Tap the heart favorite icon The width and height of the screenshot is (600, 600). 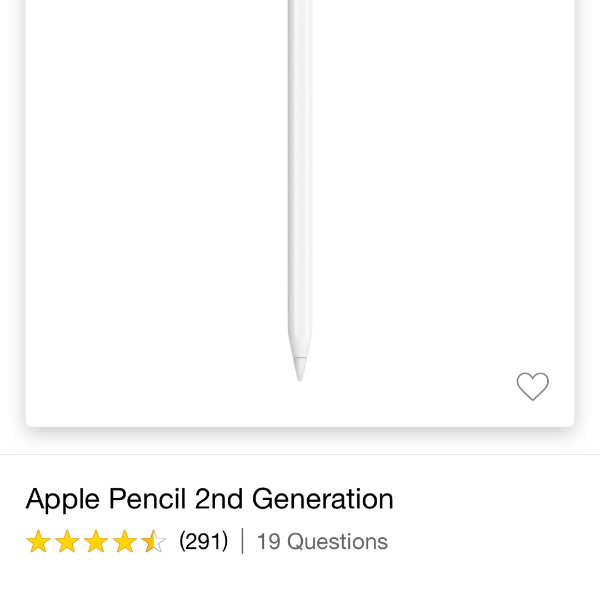tap(532, 386)
